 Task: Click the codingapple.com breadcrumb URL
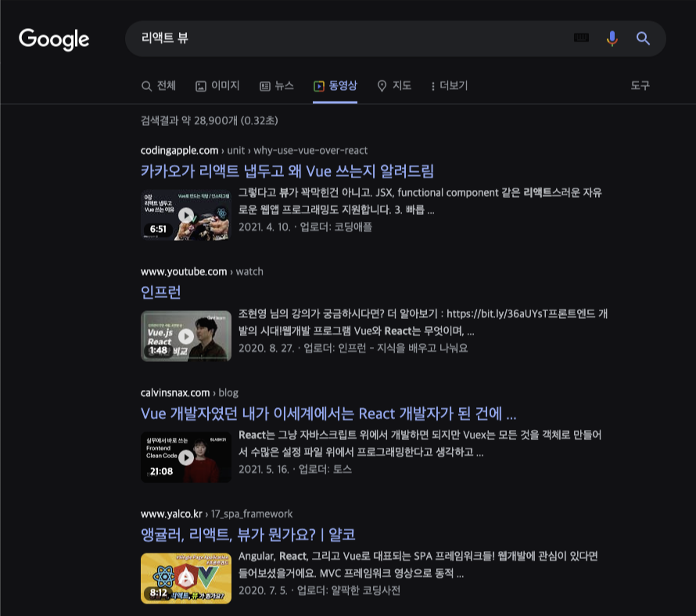(x=254, y=150)
